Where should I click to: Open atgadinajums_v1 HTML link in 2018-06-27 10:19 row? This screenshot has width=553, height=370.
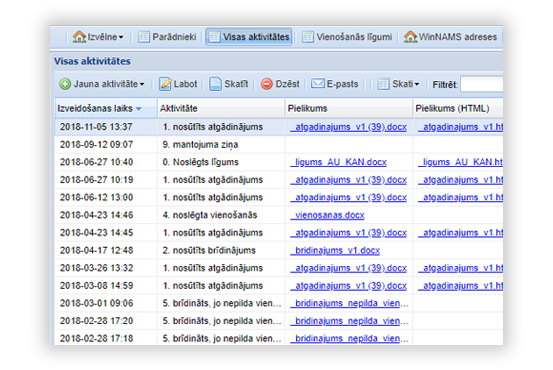coord(461,180)
